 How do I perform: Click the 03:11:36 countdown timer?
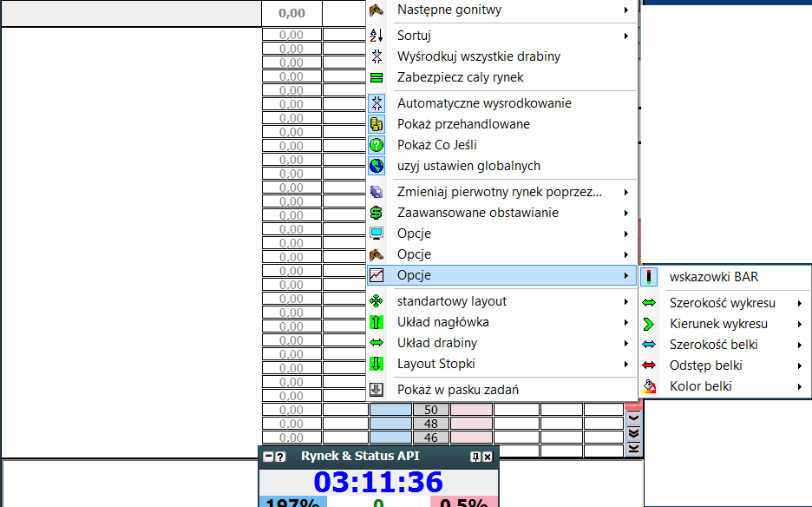click(x=378, y=482)
